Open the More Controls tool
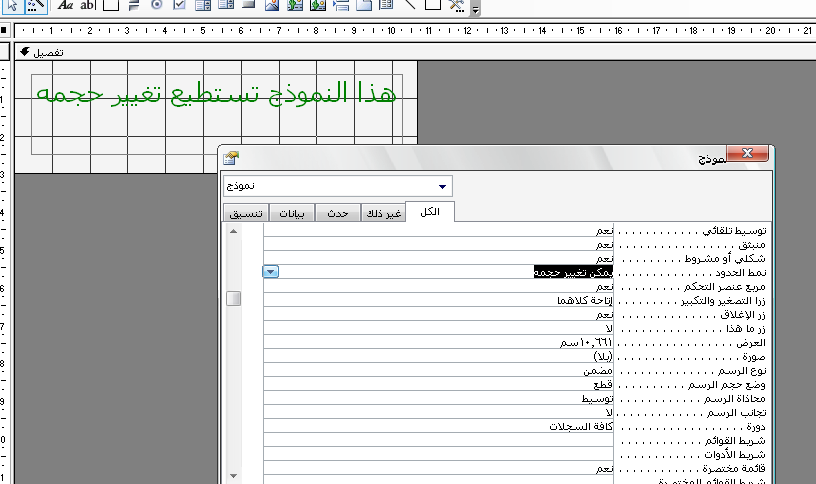 pyautogui.click(x=456, y=6)
